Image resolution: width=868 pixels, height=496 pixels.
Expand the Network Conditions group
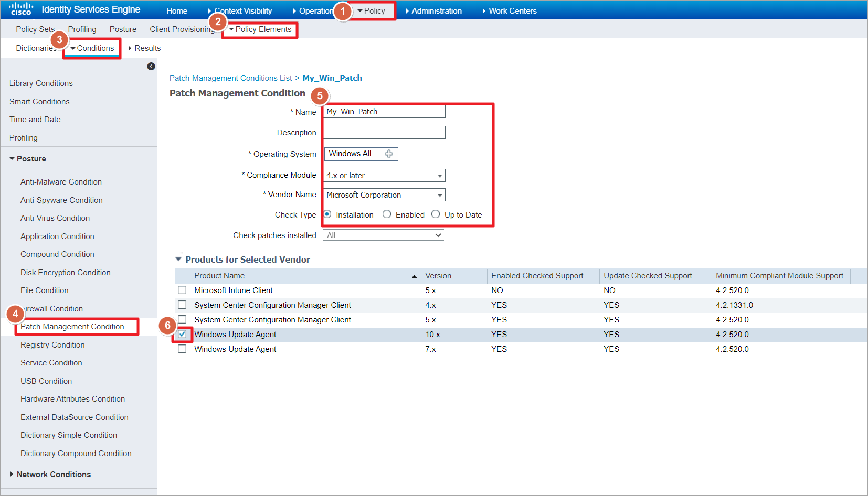[x=12, y=475]
